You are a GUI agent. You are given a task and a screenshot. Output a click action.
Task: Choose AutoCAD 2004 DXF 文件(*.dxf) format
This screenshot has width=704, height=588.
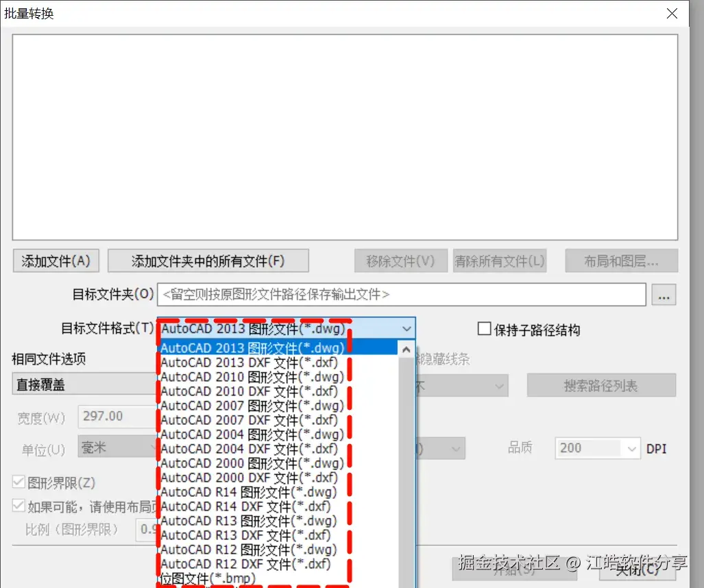coord(278,448)
